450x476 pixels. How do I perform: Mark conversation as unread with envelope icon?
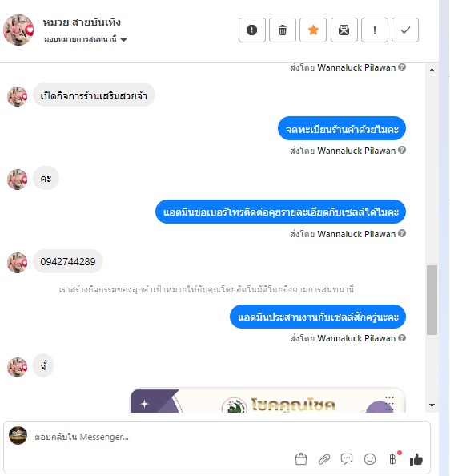tap(344, 30)
